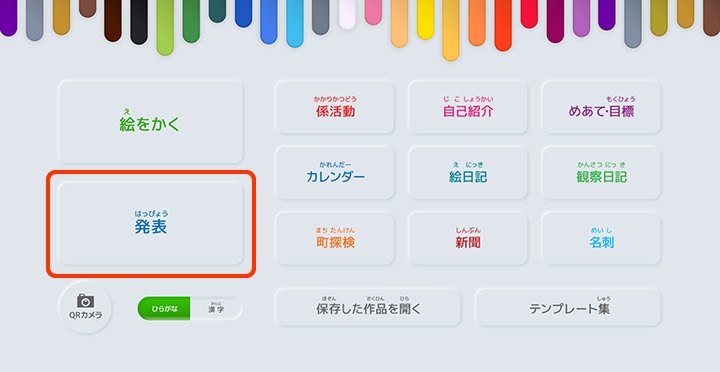The image size is (720, 372).
Task: Switch text mode to ひらがな
Action: (164, 309)
